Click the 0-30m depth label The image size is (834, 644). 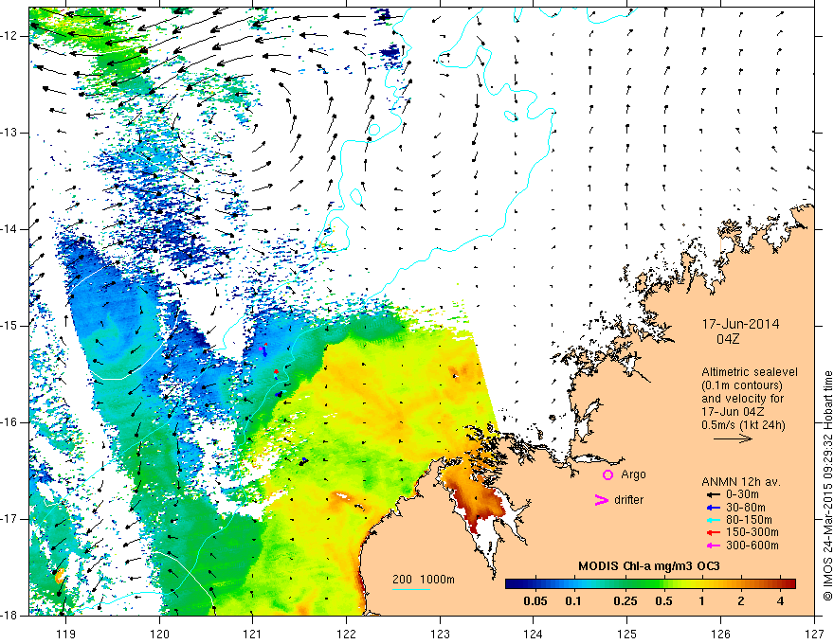click(742, 494)
